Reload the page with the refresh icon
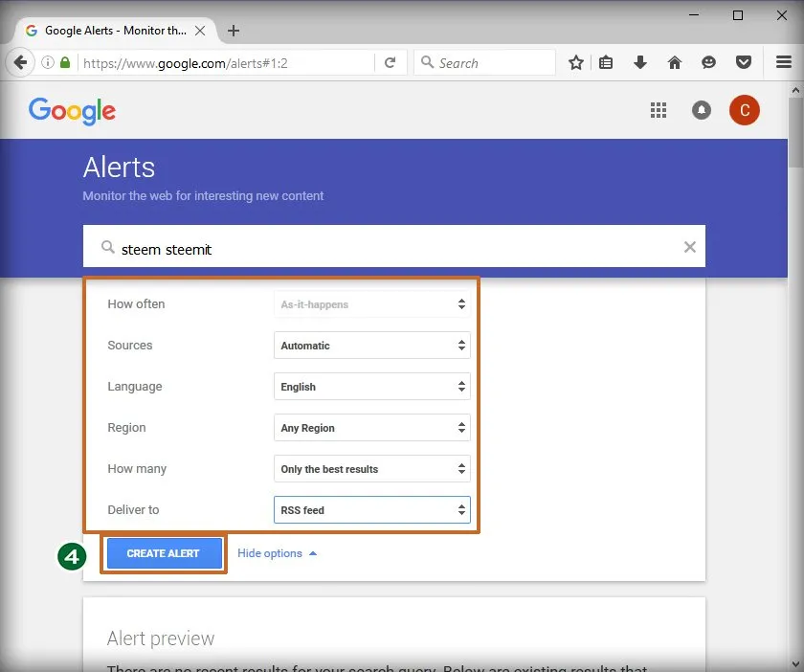The width and height of the screenshot is (804, 672). (391, 62)
